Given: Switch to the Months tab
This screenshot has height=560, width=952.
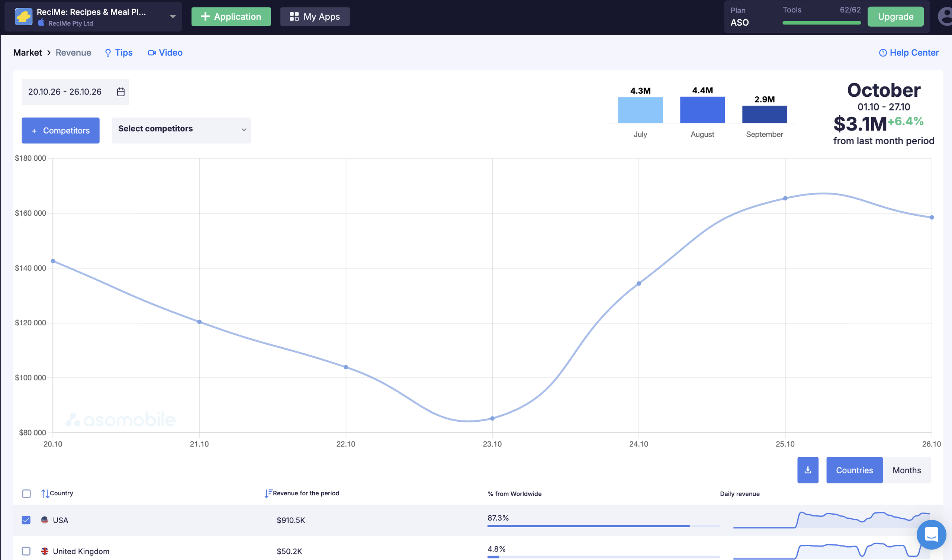Looking at the screenshot, I should point(906,470).
